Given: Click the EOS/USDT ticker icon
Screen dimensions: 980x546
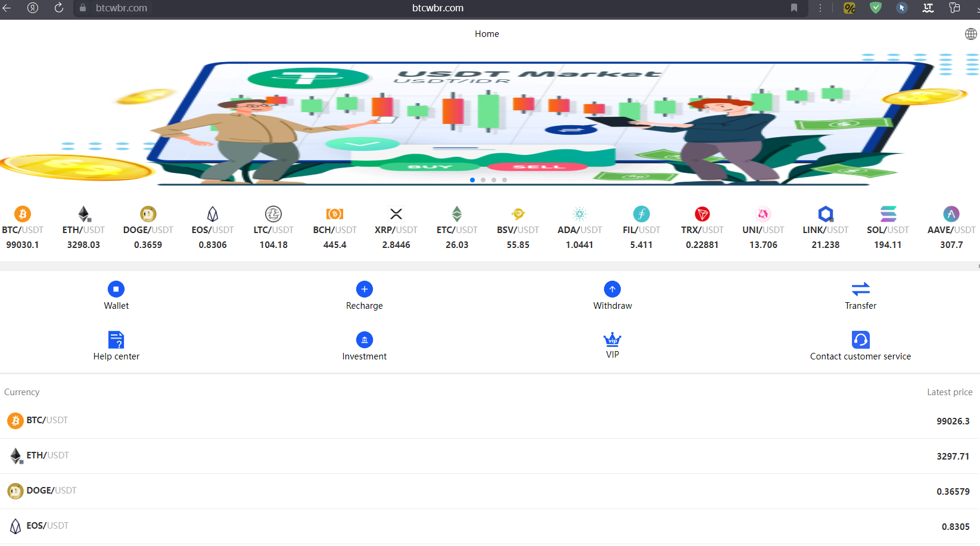Looking at the screenshot, I should click(x=213, y=213).
